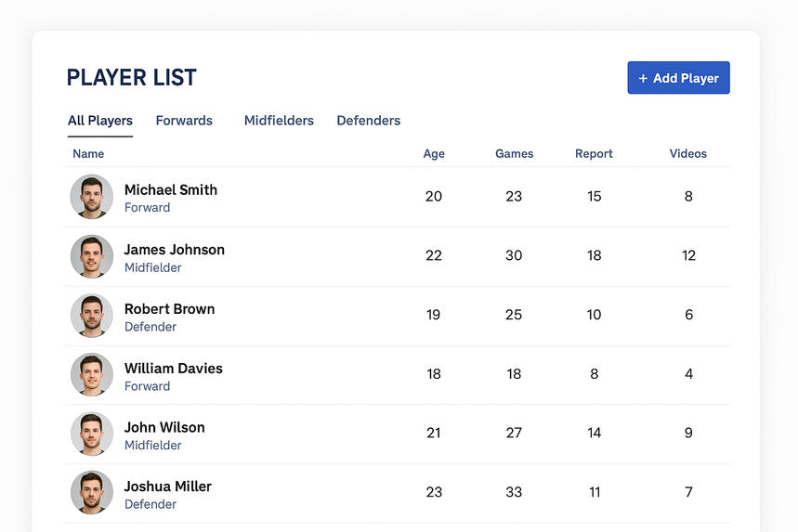Open John Wilson's avatar image
The width and height of the screenshot is (798, 532).
92,434
